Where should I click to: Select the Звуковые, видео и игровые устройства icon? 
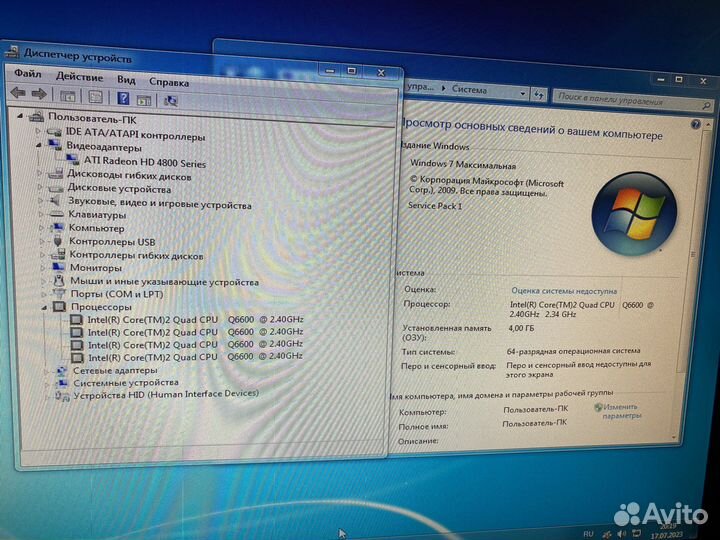point(56,201)
